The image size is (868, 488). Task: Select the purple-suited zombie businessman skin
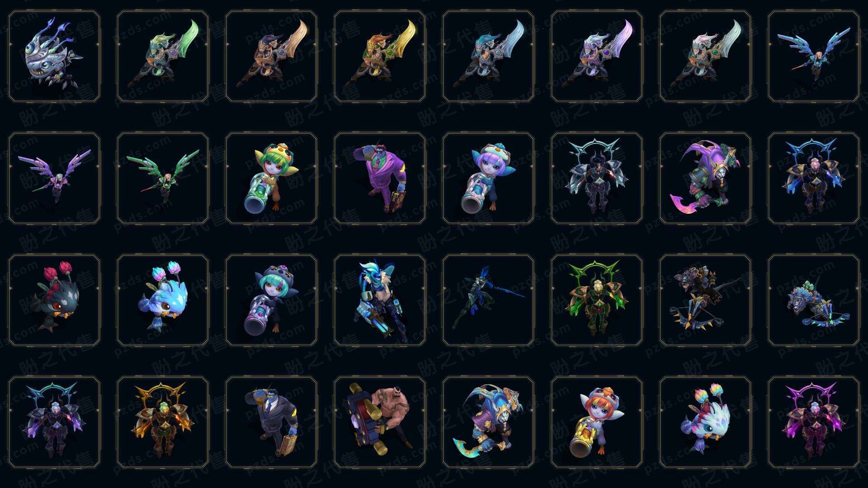[380, 178]
